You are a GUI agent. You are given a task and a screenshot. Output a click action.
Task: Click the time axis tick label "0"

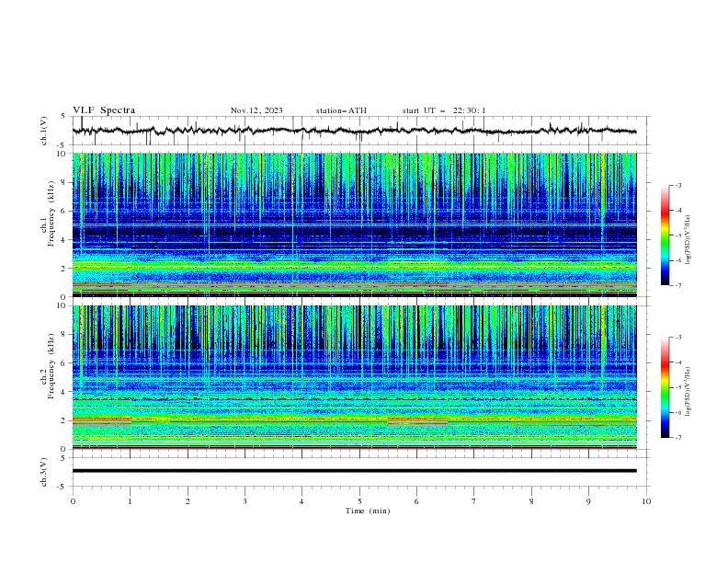(x=73, y=501)
